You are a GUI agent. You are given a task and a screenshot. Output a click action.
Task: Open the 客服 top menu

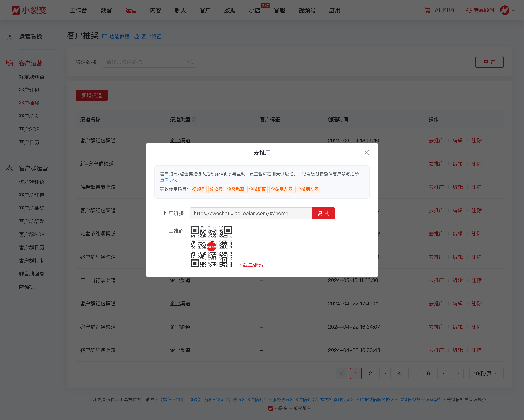click(279, 10)
